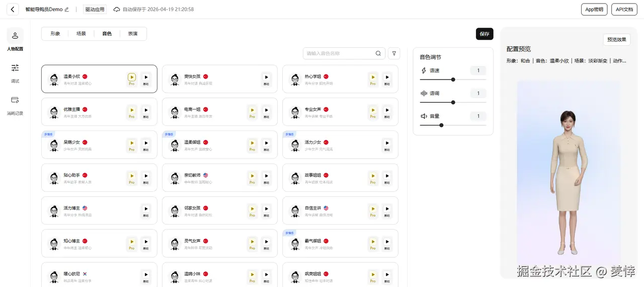Play the 基础 preview of 爽快女孩
This screenshot has width=644, height=287.
tap(266, 78)
